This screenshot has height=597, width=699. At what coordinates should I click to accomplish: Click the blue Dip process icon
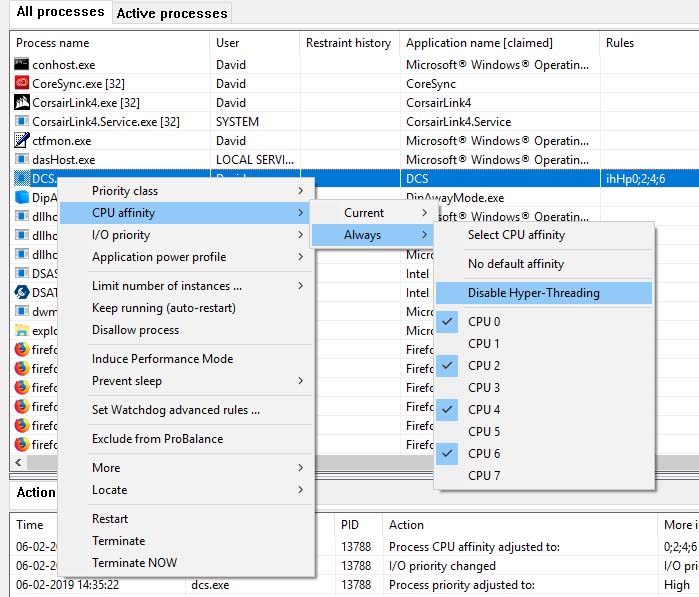click(21, 197)
